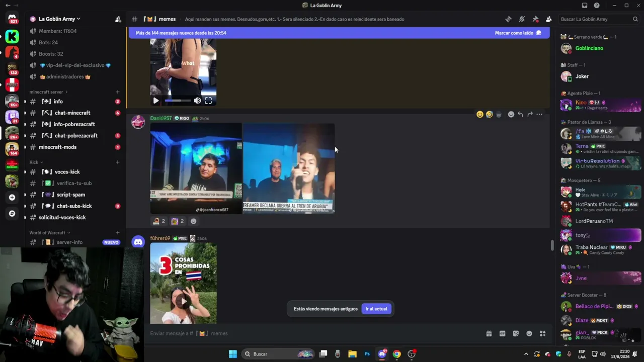Reply to Dani6957's message

520,114
